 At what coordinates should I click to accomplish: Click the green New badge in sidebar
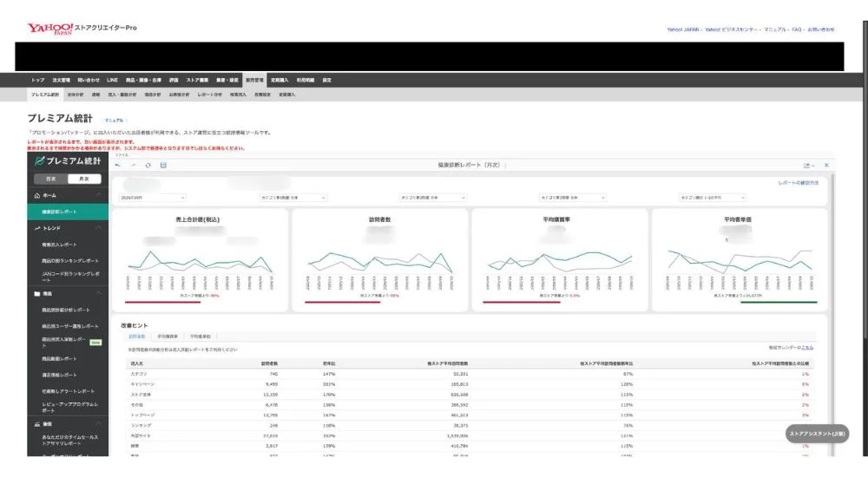[95, 343]
